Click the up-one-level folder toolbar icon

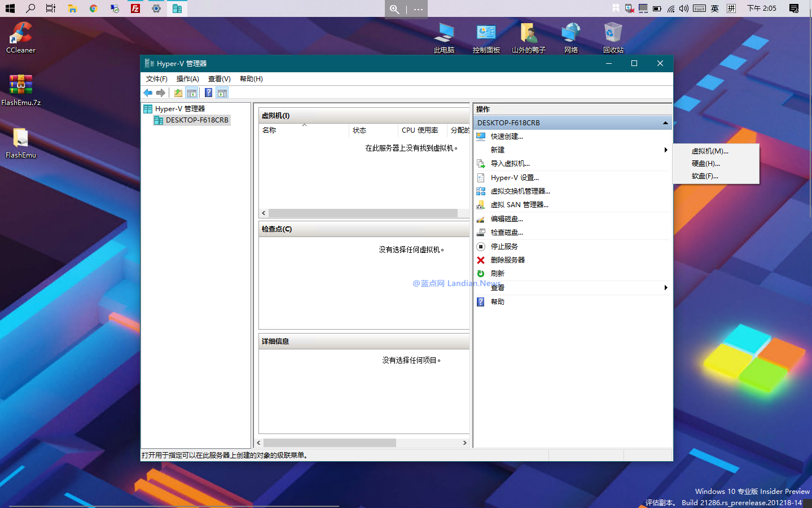point(178,93)
